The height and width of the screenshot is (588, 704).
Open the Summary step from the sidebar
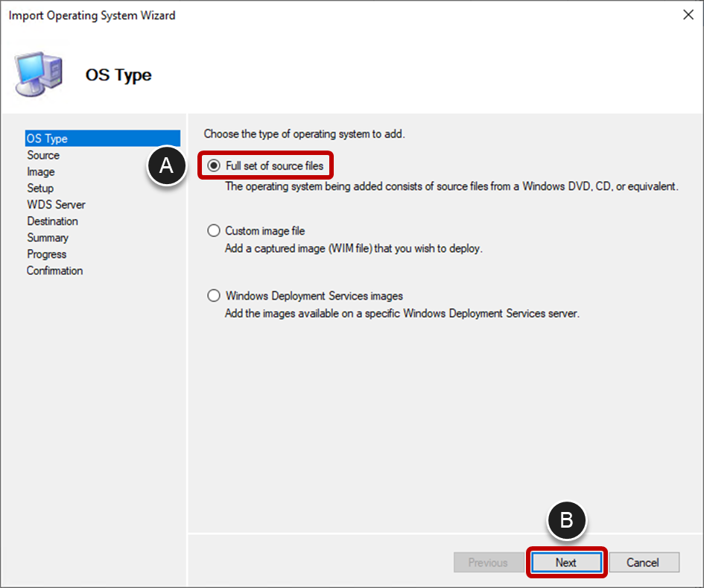[x=48, y=237]
